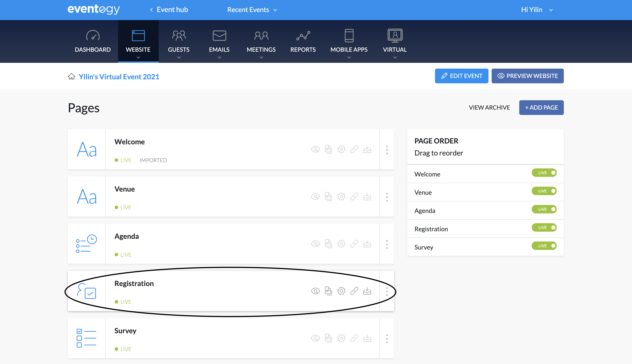Expand the Recent Events dropdown
The width and height of the screenshot is (632, 364).
(x=252, y=10)
